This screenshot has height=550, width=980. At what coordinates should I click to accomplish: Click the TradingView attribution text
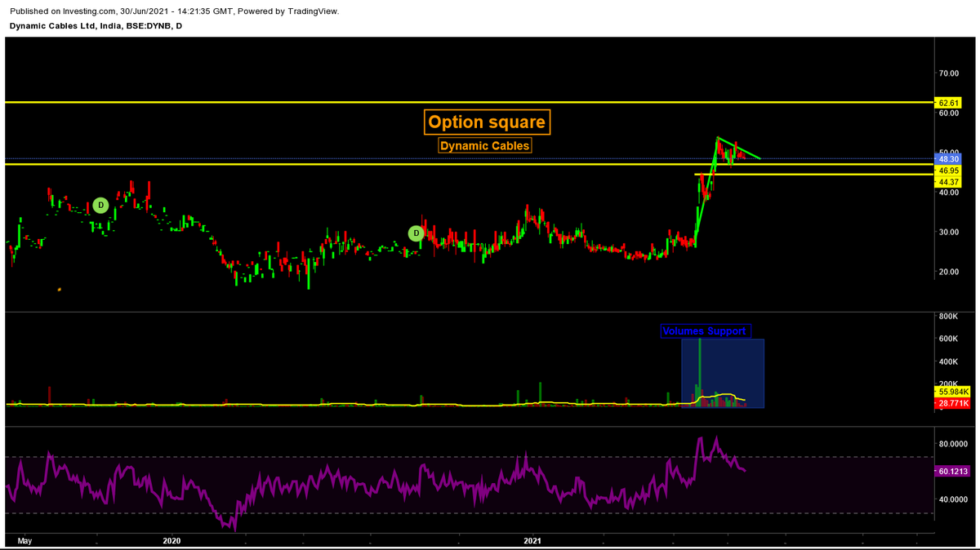click(x=314, y=11)
